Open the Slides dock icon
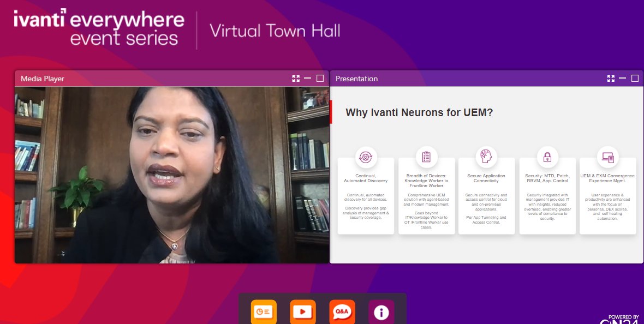The image size is (644, 324). [264, 311]
